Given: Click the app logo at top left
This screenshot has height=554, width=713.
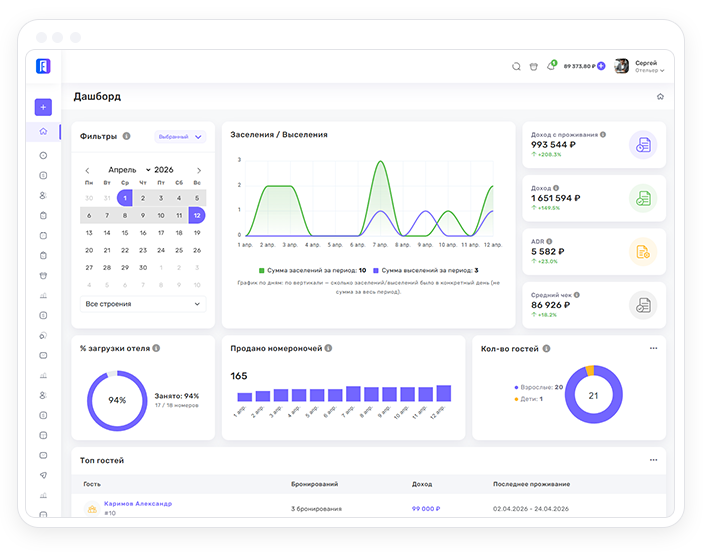Looking at the screenshot, I should coord(43,66).
